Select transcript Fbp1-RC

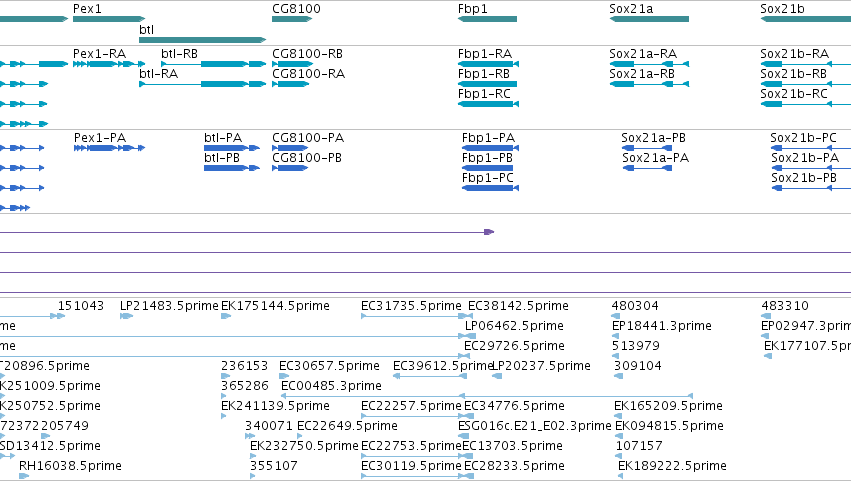[x=484, y=93]
